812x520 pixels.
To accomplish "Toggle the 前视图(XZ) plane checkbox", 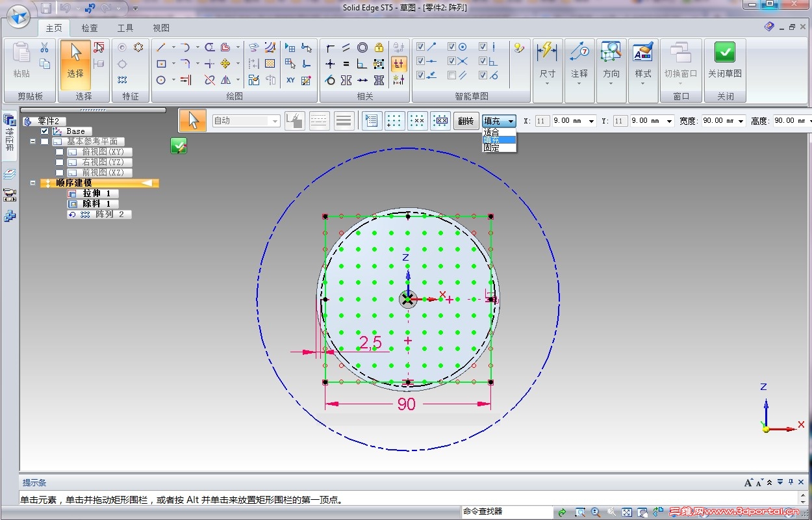I will click(x=60, y=173).
